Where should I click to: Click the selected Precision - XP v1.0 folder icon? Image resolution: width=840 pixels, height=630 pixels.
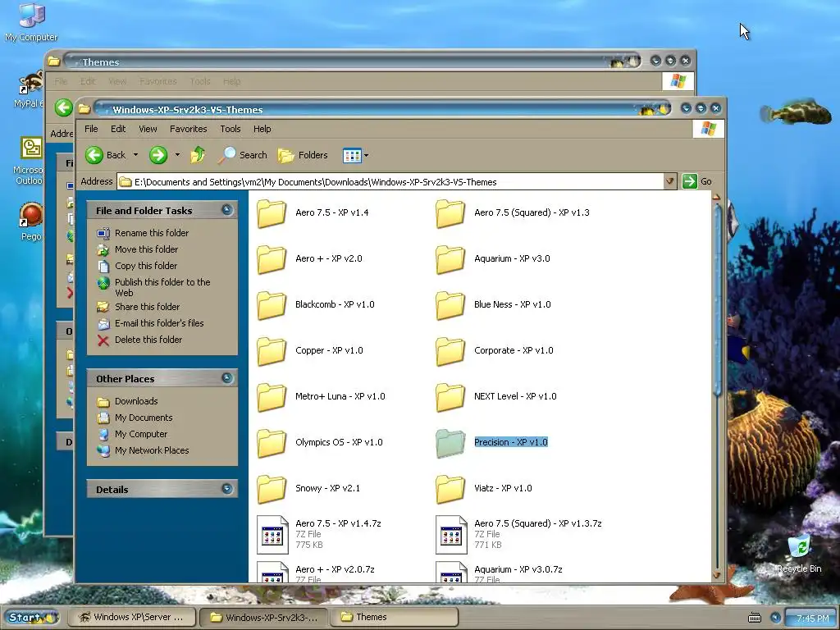(450, 444)
